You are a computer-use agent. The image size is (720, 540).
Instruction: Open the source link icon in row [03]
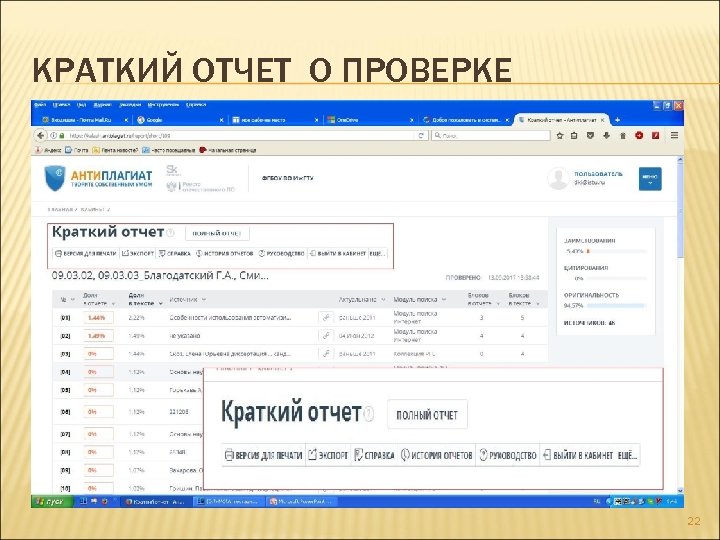[x=326, y=354]
